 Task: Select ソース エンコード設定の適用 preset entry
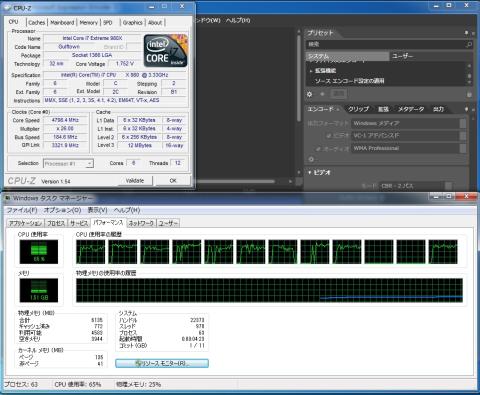(350, 81)
